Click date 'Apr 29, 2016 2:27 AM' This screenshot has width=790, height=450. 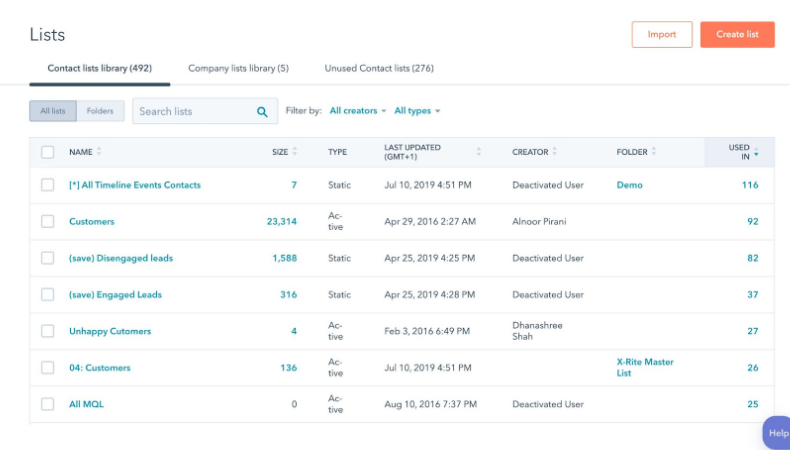click(x=430, y=221)
